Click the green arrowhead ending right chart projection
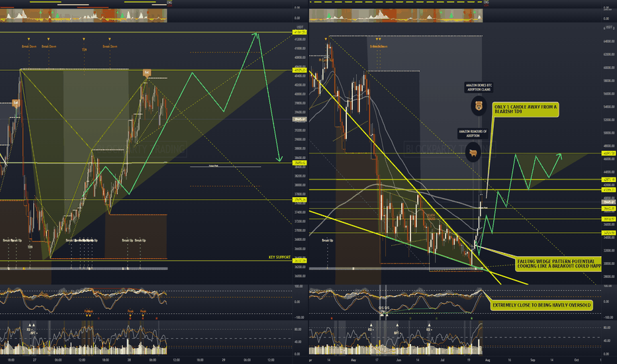Image resolution: width=617 pixels, height=364 pixels. 559,156
